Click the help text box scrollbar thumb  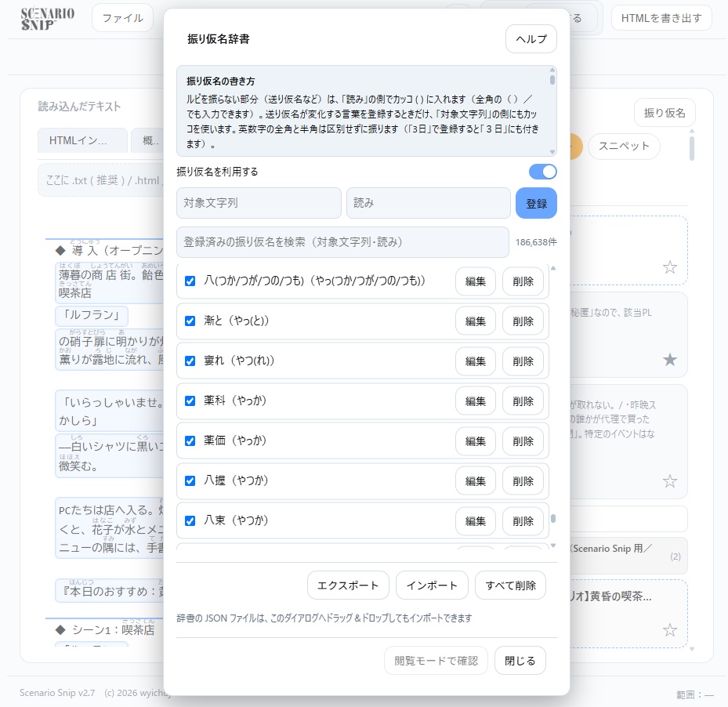pos(552,80)
